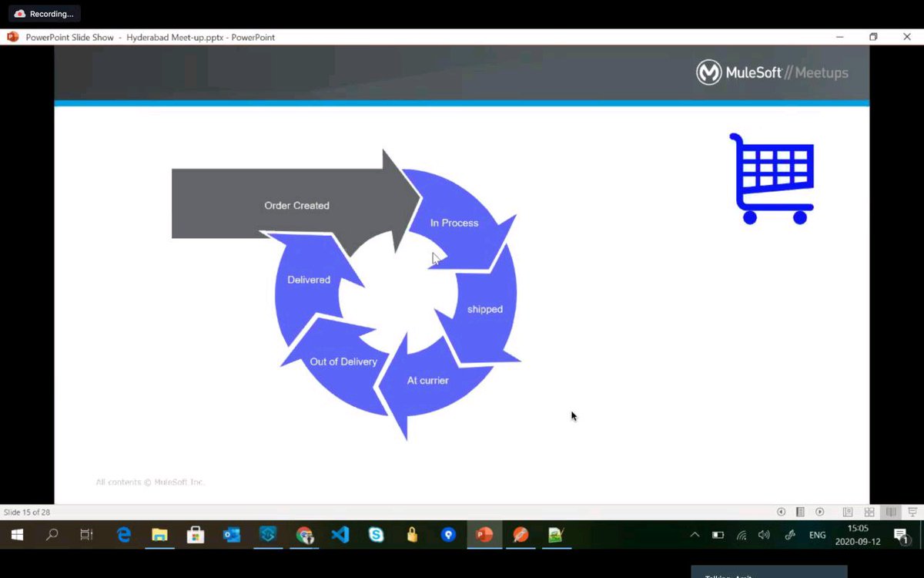924x578 pixels.
Task: Open the notification center icon
Action: click(901, 534)
